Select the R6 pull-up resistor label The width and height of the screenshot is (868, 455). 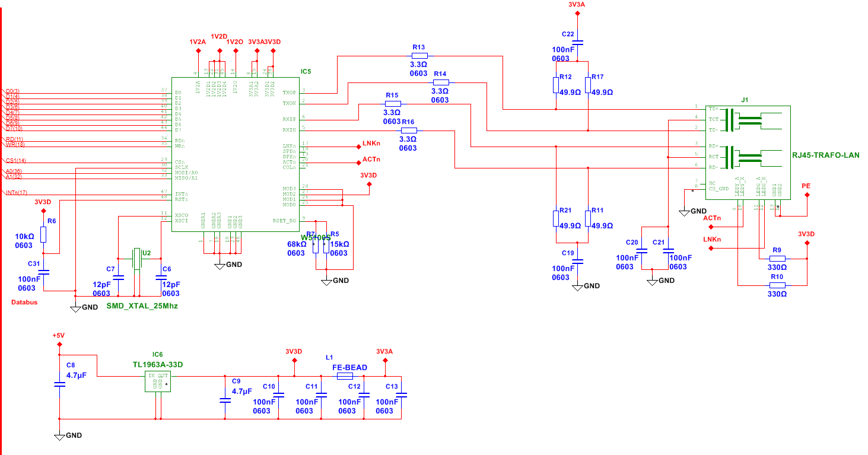(52, 221)
